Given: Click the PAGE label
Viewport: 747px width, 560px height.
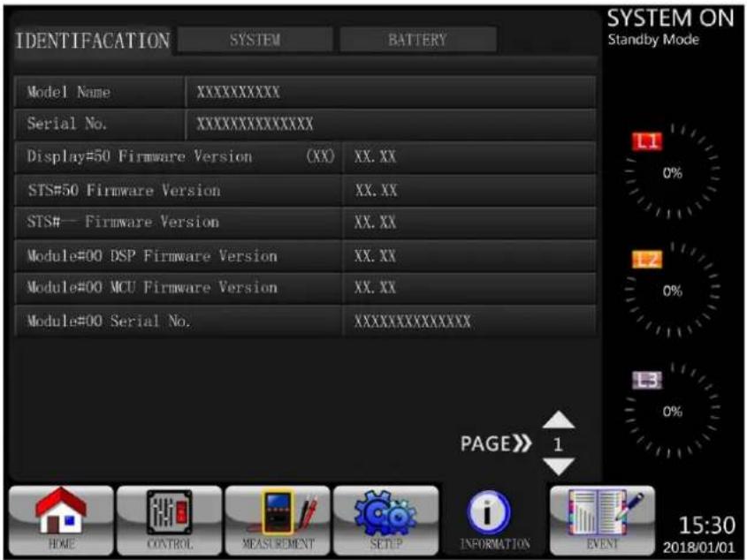Looking at the screenshot, I should 495,443.
